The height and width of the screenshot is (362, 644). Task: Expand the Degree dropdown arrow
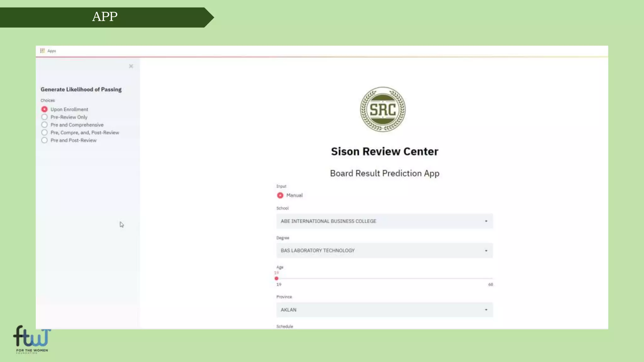pyautogui.click(x=486, y=250)
